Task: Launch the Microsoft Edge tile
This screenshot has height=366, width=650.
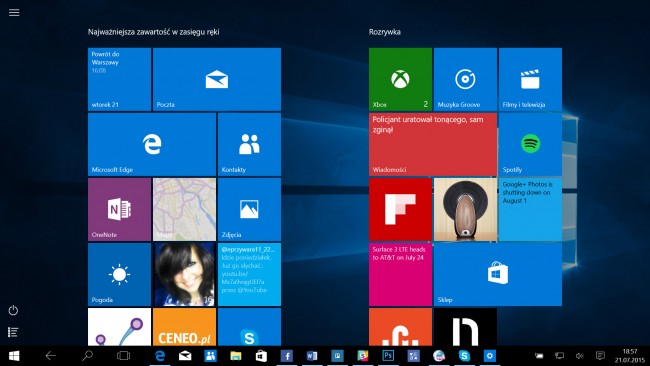Action: coord(152,144)
